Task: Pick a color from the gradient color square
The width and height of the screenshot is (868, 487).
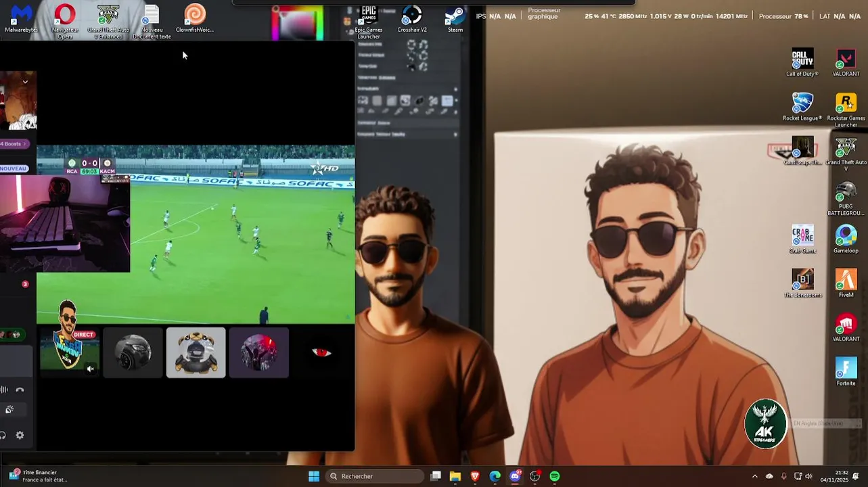Action: click(x=297, y=24)
